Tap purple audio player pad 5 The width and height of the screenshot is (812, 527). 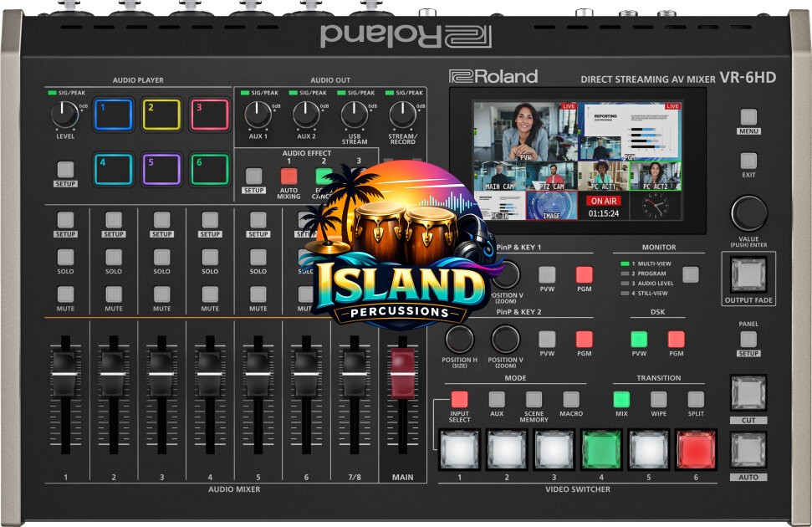[x=161, y=170]
